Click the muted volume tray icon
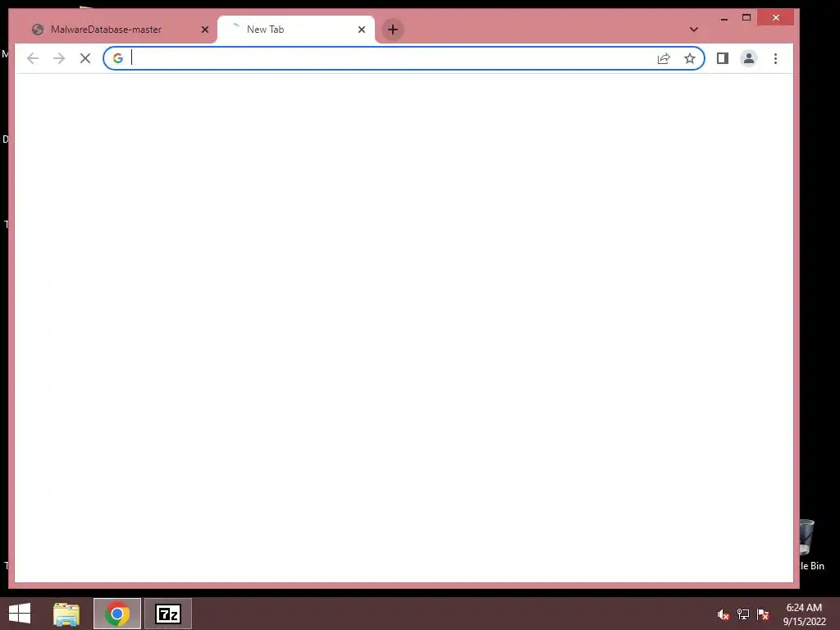Image resolution: width=840 pixels, height=630 pixels. click(724, 614)
